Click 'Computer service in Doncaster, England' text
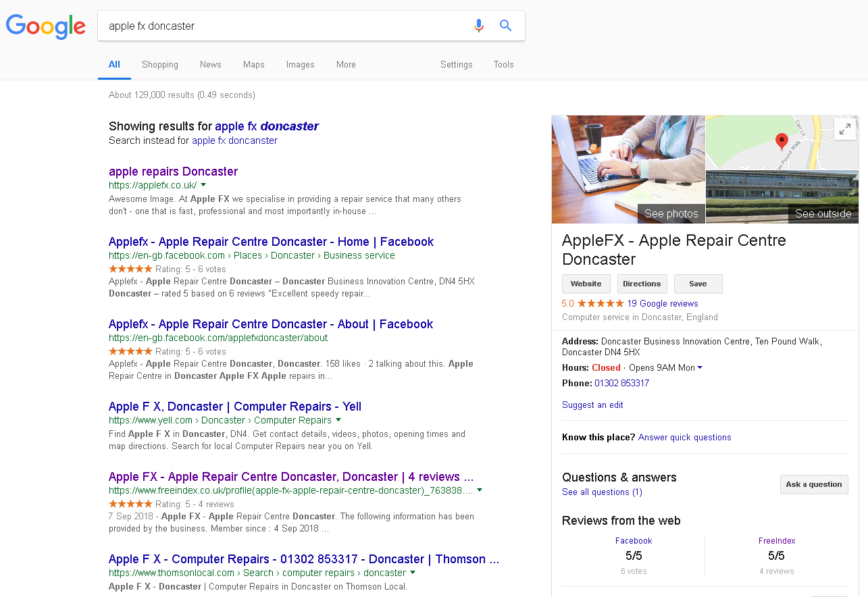 pyautogui.click(x=640, y=317)
